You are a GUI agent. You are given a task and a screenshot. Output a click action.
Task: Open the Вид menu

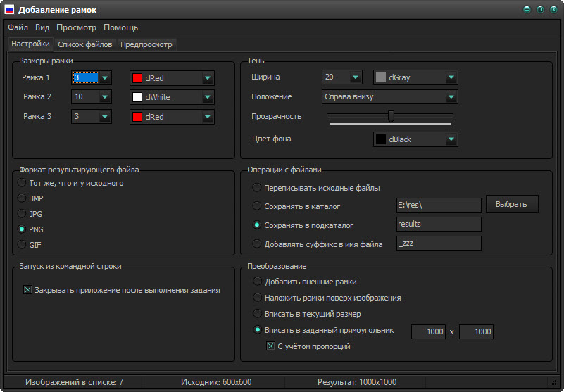(42, 27)
